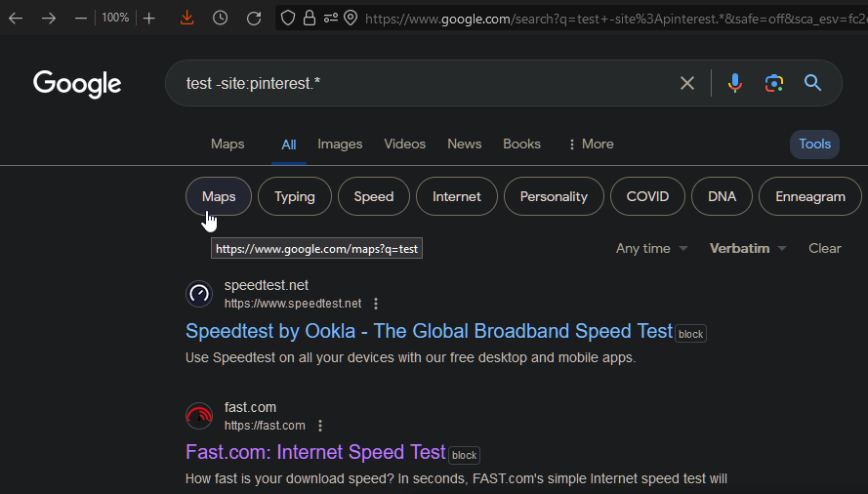Select the Typing suggestion chip

(295, 196)
